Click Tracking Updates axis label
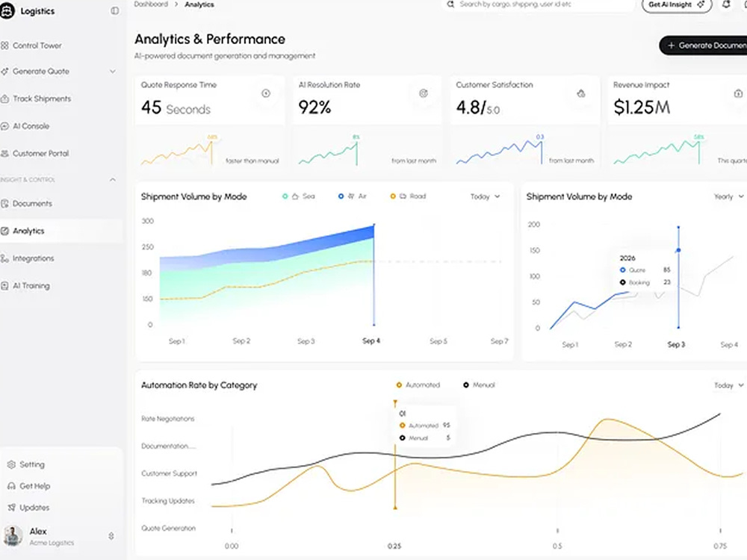The height and width of the screenshot is (560, 747). click(x=168, y=501)
